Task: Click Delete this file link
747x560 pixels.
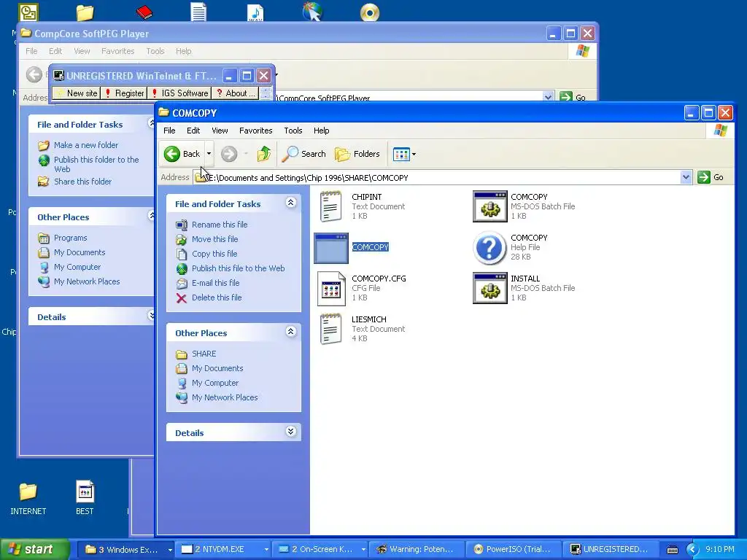Action: pos(217,297)
